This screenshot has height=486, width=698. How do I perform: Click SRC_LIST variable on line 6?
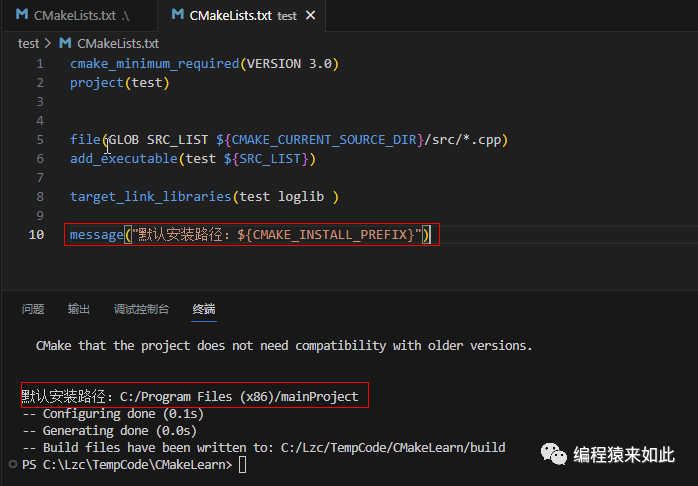(x=270, y=159)
